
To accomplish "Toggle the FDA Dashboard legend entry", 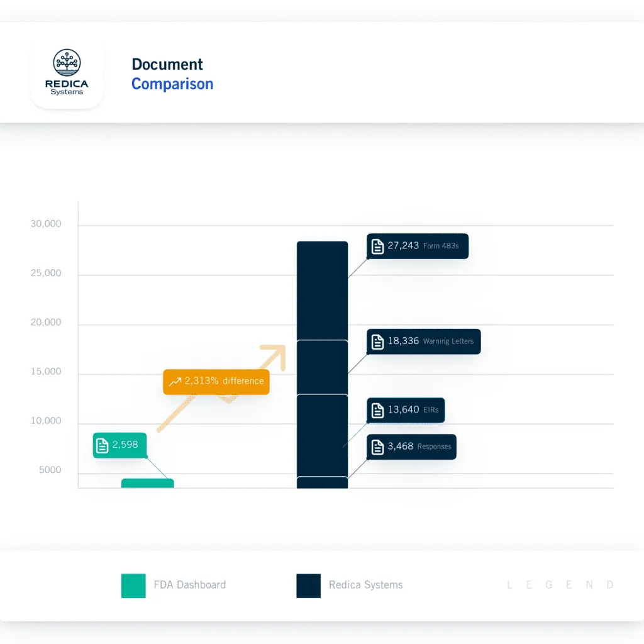I will [x=189, y=585].
